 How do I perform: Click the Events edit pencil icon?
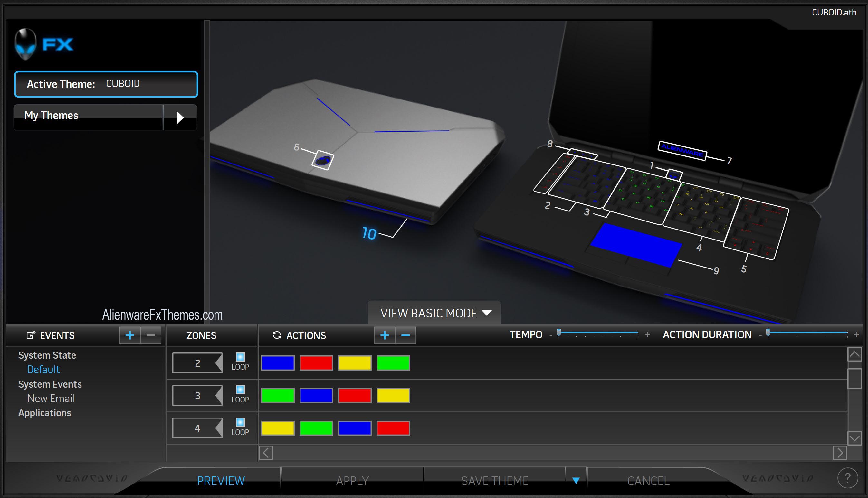[31, 335]
